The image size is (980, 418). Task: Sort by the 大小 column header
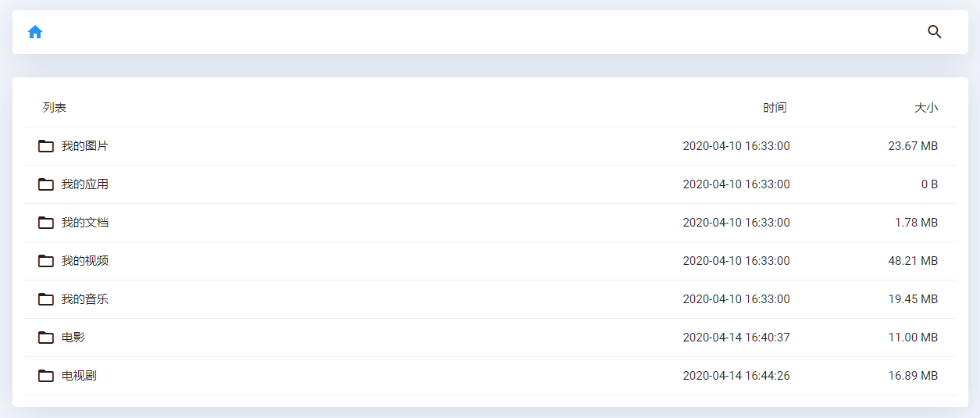click(x=926, y=108)
